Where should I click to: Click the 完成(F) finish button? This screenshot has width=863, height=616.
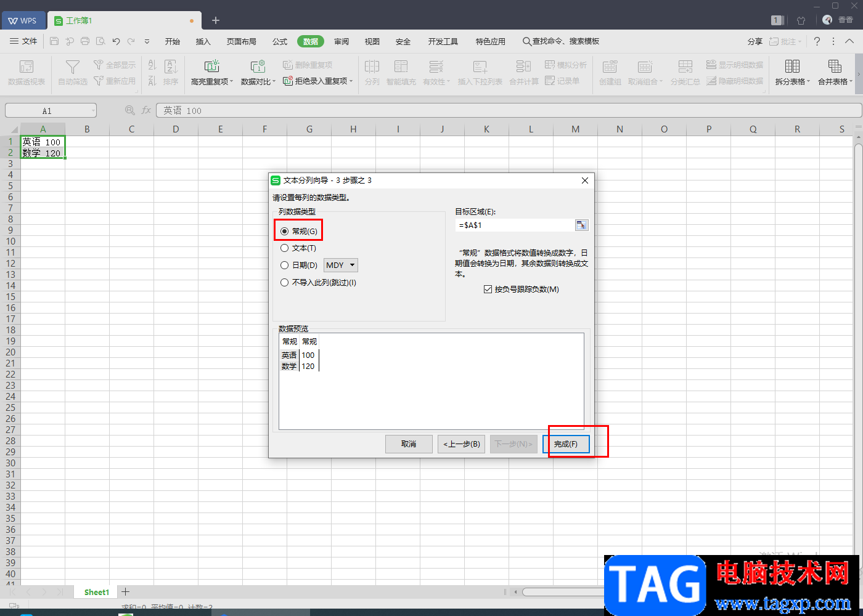[x=566, y=444]
